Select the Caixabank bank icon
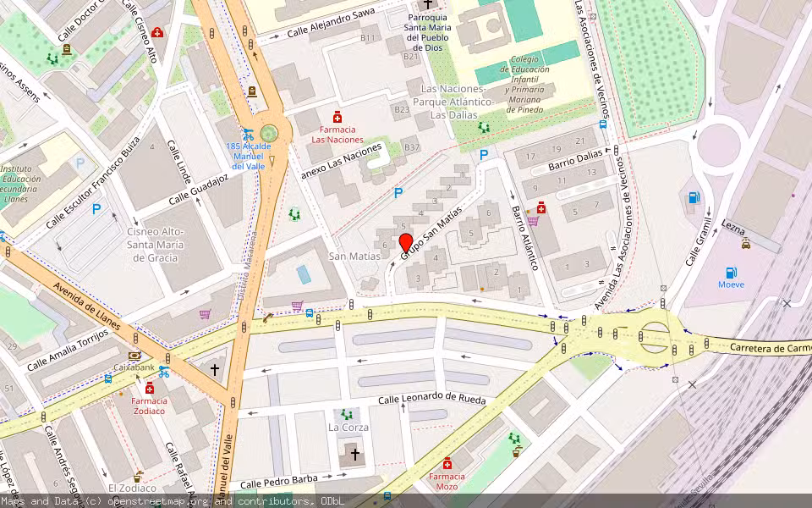 pos(134,356)
